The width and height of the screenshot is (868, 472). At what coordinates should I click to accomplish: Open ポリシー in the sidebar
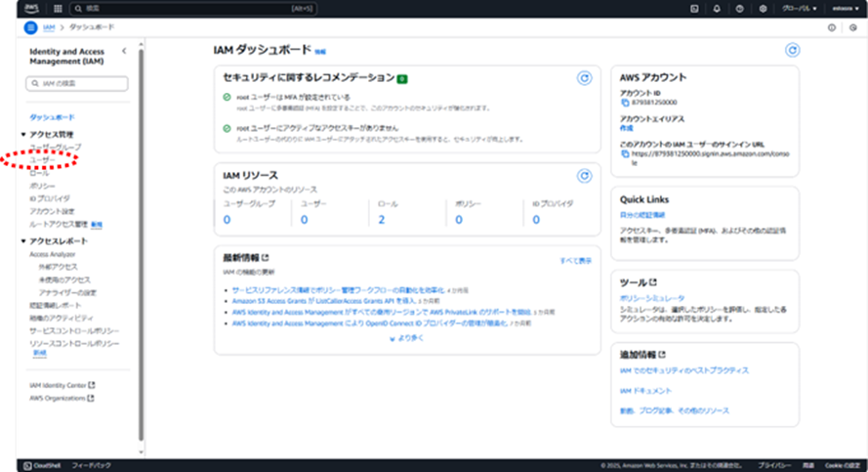coord(42,186)
